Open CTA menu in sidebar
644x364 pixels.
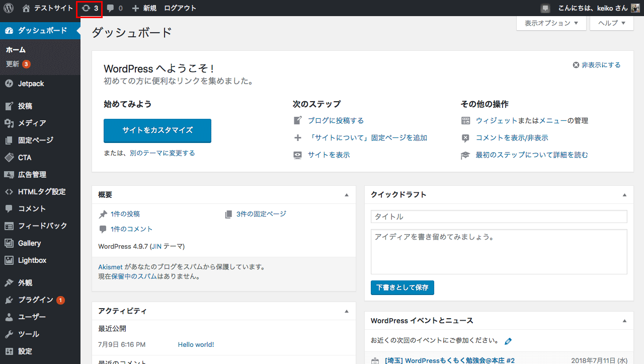click(x=40, y=158)
